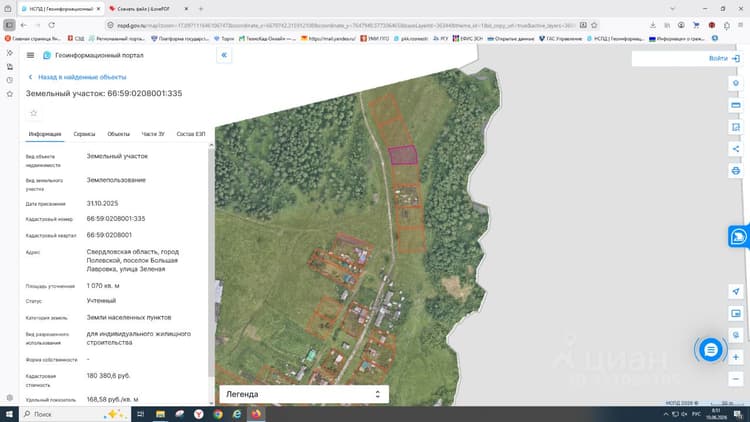The image size is (750, 422).
Task: Select the area value 1 070 кв. м
Action: [103, 286]
